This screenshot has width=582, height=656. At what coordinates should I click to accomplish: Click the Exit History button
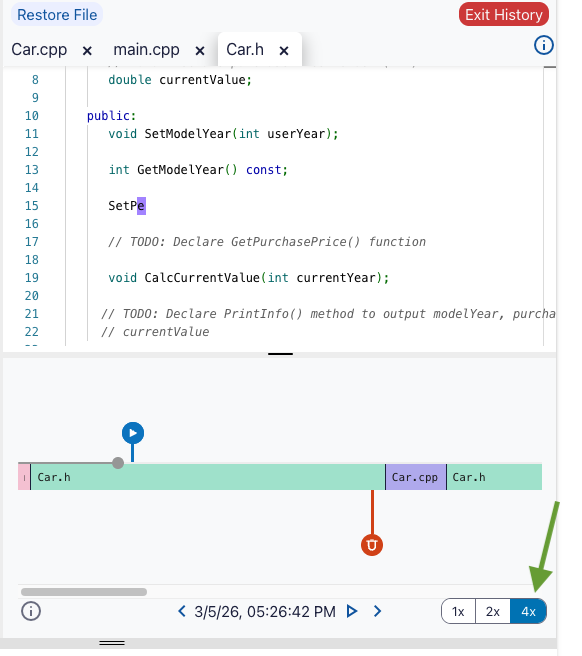coord(504,15)
